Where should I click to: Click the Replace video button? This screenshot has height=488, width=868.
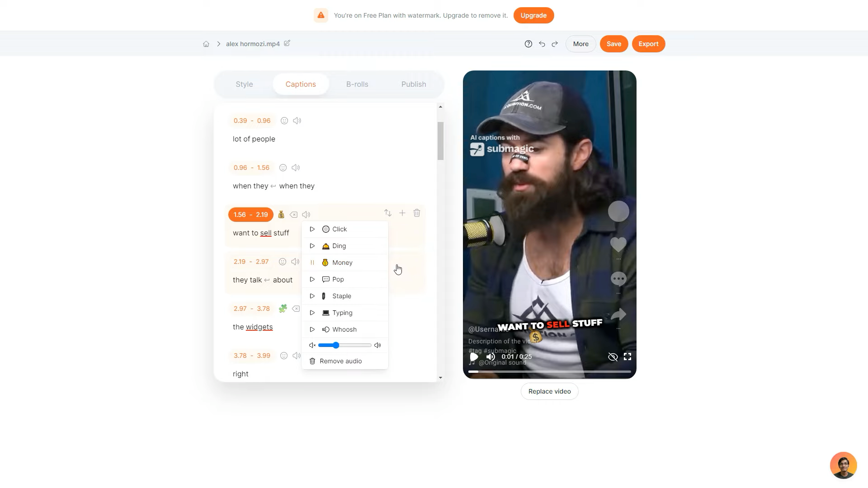(549, 391)
